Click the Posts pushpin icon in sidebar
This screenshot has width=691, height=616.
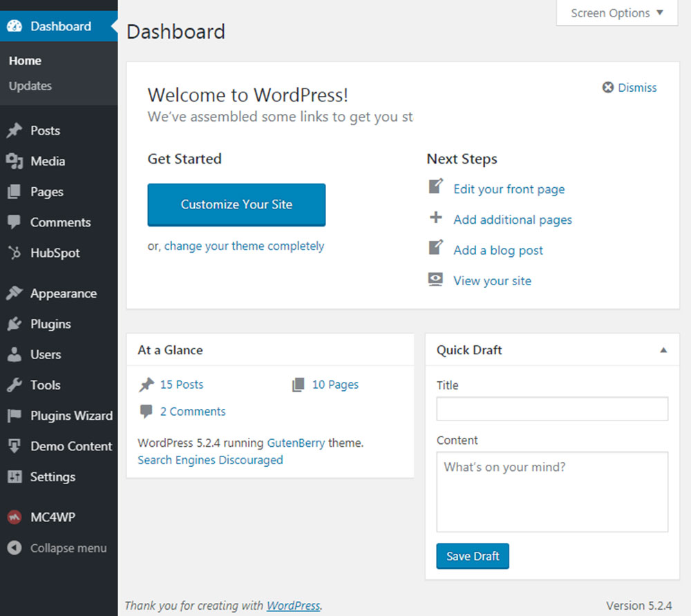tap(15, 131)
